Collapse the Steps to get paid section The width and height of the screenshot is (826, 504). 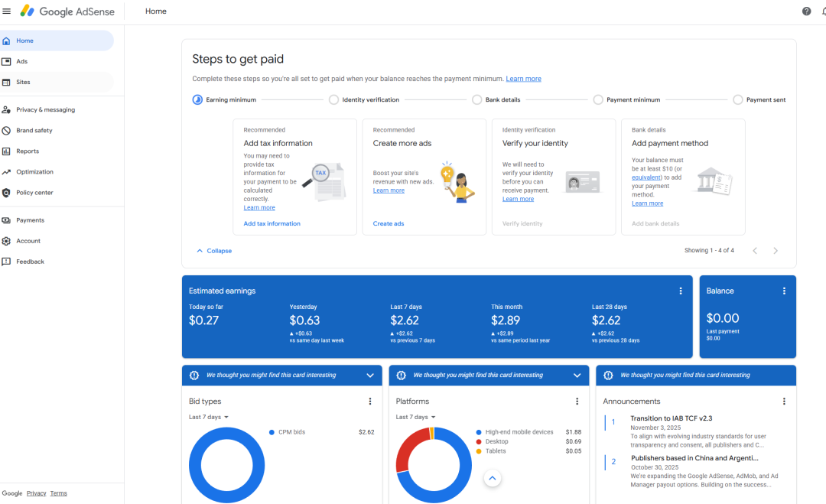pyautogui.click(x=214, y=251)
